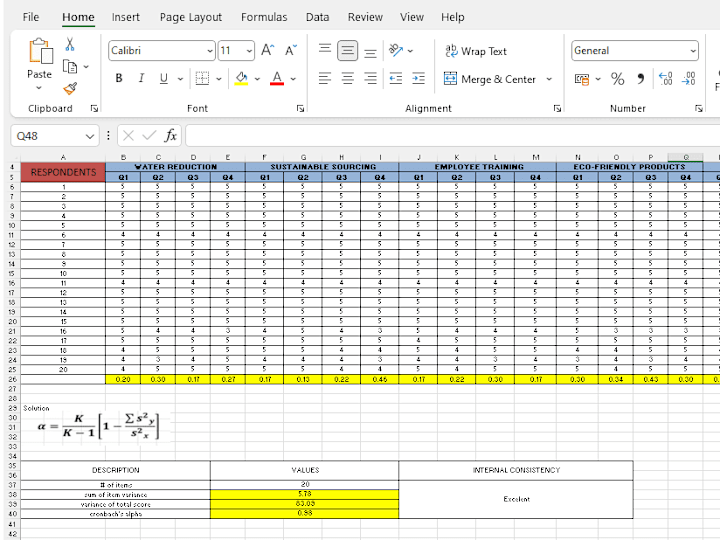Cancel the formula entry with the X icon
Image resolution: width=720 pixels, height=540 pixels.
(129, 135)
